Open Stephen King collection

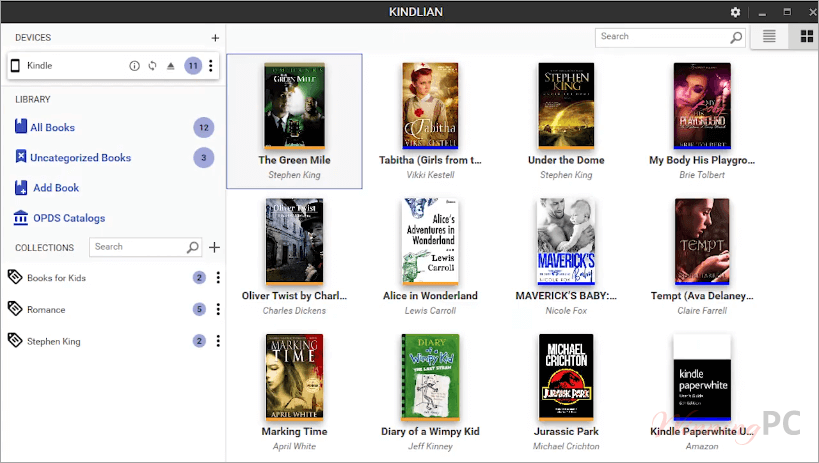[x=53, y=342]
